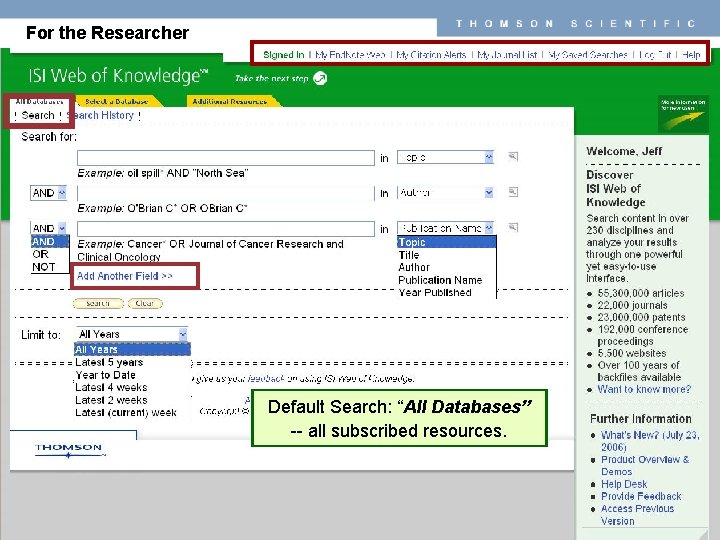Open What's New? (July 23, 2006) link
The width and height of the screenshot is (720, 540).
pyautogui.click(x=650, y=441)
